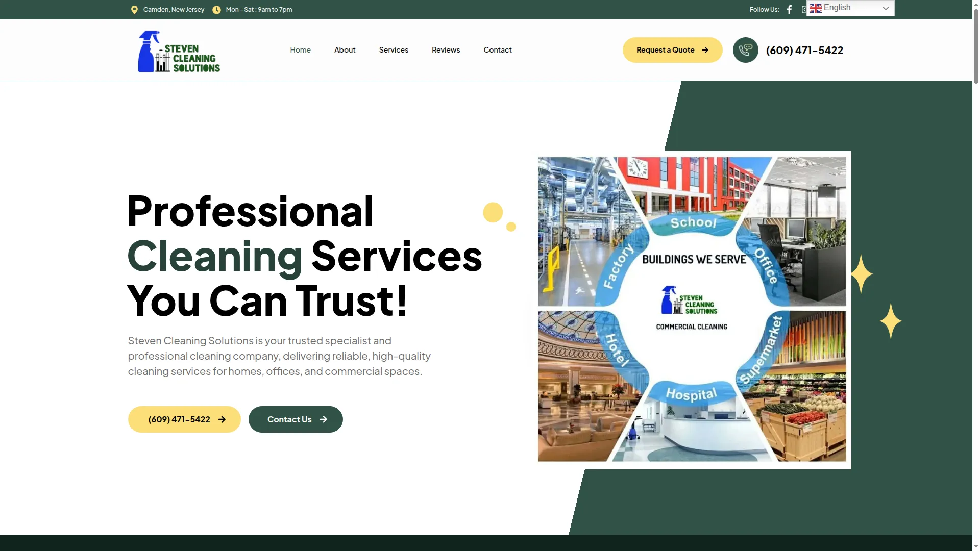Open the Facebook follow icon
980x551 pixels.
click(789, 9)
